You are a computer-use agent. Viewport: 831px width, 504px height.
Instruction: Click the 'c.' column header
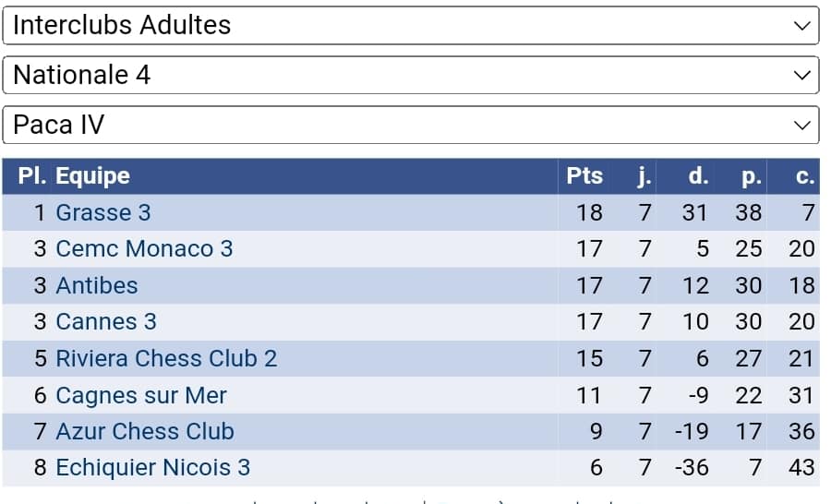tap(805, 175)
